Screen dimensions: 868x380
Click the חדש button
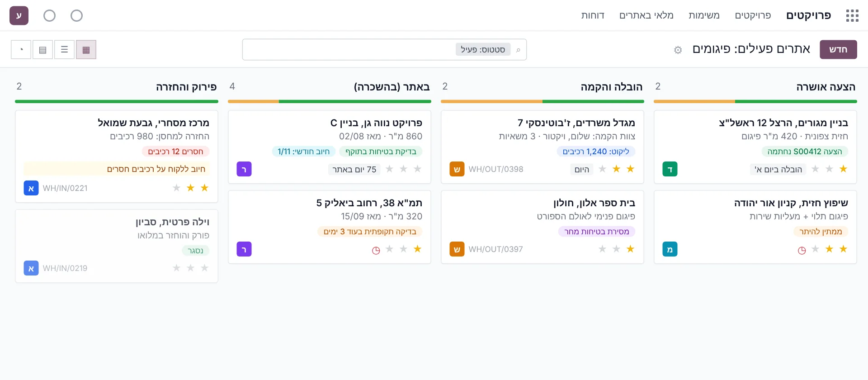click(x=838, y=49)
